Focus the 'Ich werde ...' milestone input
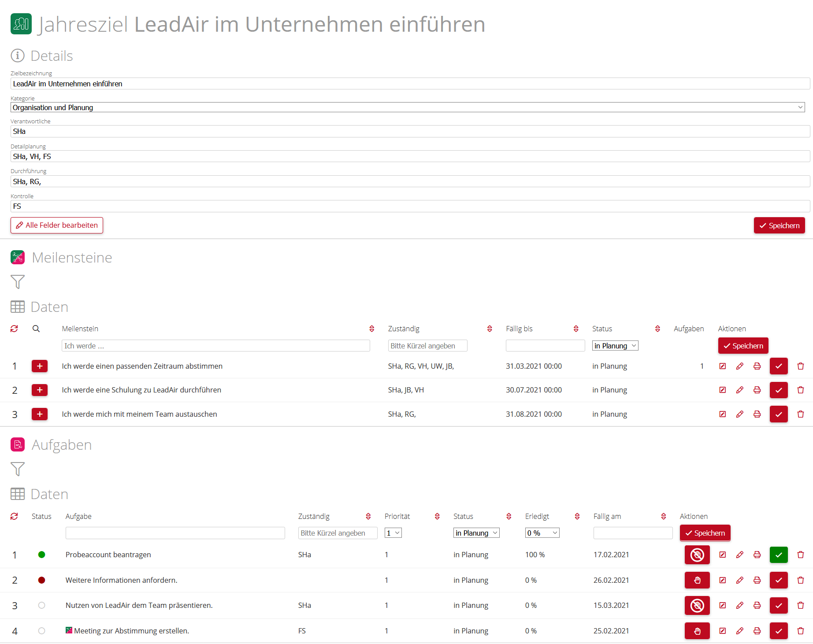This screenshot has width=813, height=644. 216,346
